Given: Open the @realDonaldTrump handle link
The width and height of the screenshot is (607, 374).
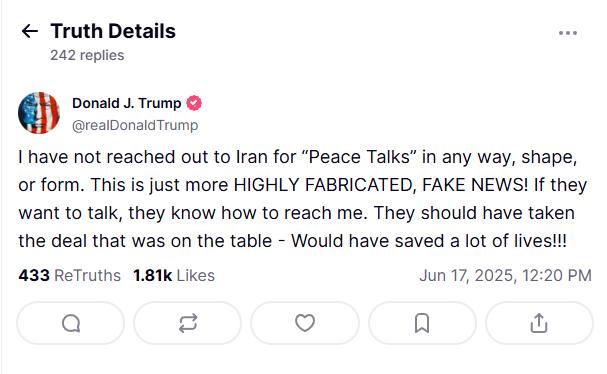Looking at the screenshot, I should [x=135, y=125].
